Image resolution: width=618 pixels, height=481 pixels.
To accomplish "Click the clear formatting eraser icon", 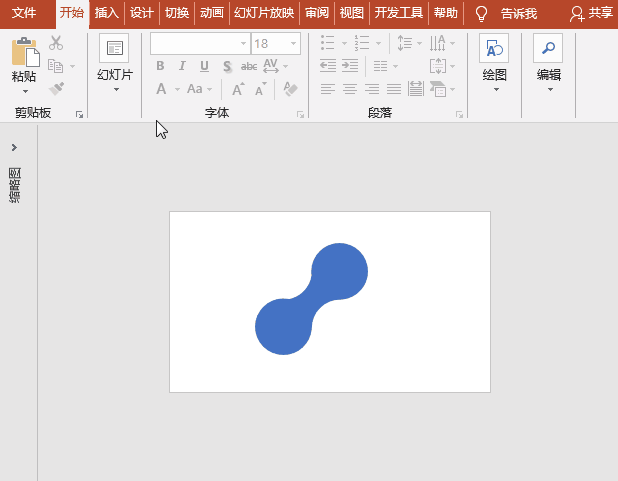I will [x=290, y=89].
